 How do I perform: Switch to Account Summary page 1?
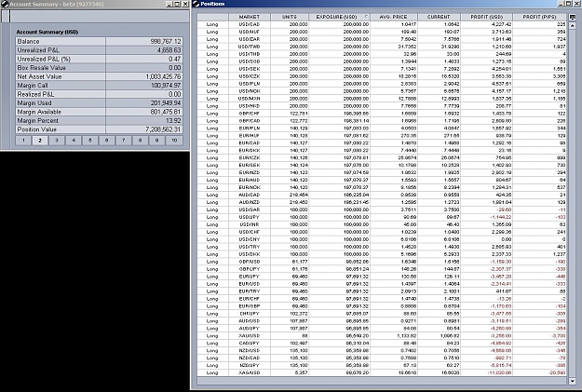point(23,141)
